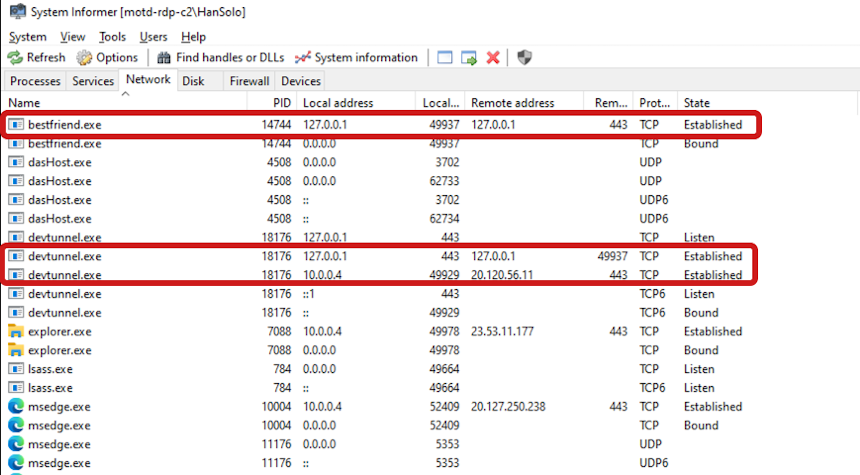
Task: Click msedge.exe Established row Edge icon
Action: pos(16,406)
